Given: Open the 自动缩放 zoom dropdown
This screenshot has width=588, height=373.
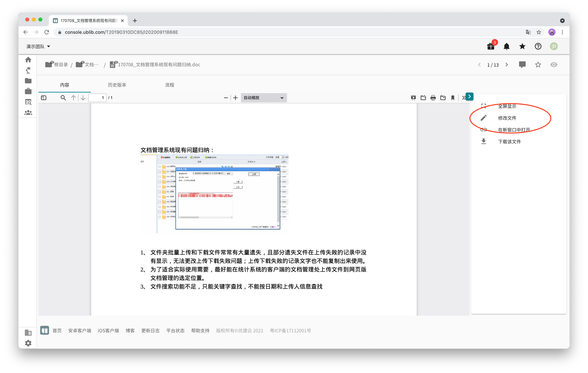Looking at the screenshot, I should coord(264,98).
